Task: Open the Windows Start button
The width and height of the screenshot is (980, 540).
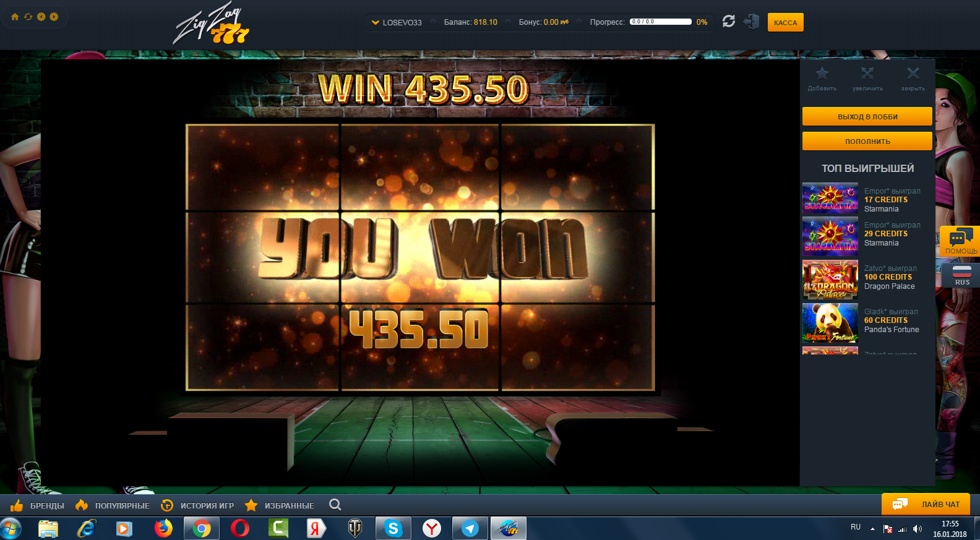Action: (x=11, y=528)
